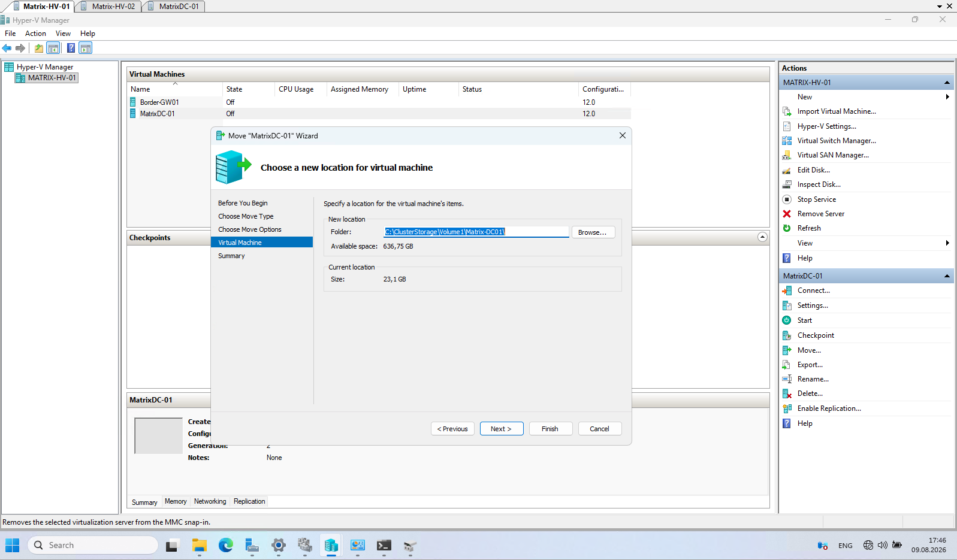
Task: Click the taskbar Search box
Action: [93, 545]
